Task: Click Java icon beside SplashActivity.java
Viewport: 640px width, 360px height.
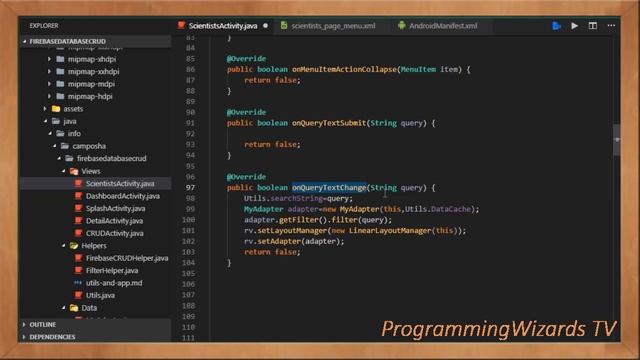Action: 78,209
